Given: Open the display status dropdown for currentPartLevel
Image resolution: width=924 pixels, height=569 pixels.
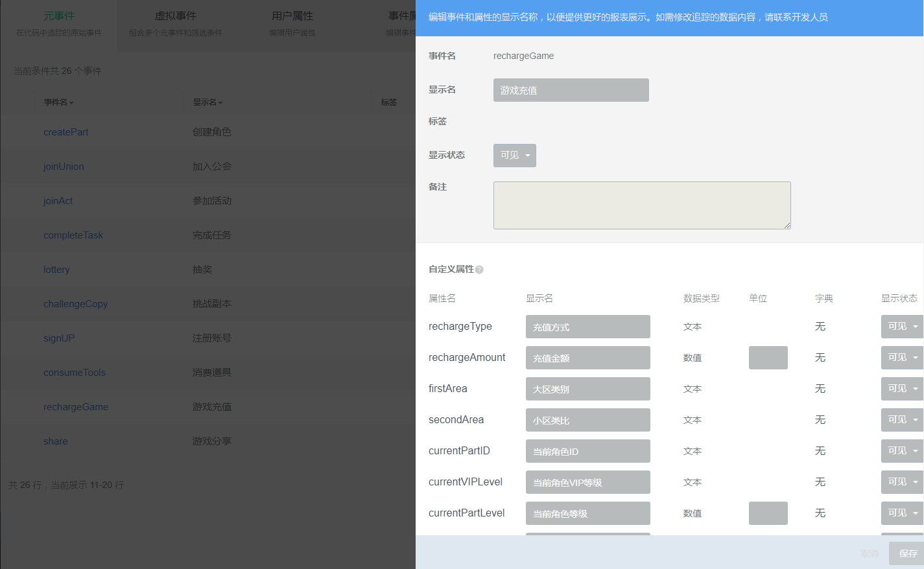Looking at the screenshot, I should click(902, 513).
